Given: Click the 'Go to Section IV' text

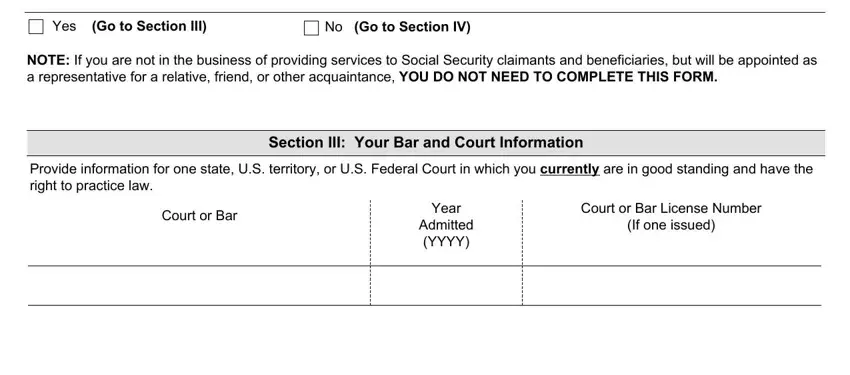Looking at the screenshot, I should (x=412, y=27).
